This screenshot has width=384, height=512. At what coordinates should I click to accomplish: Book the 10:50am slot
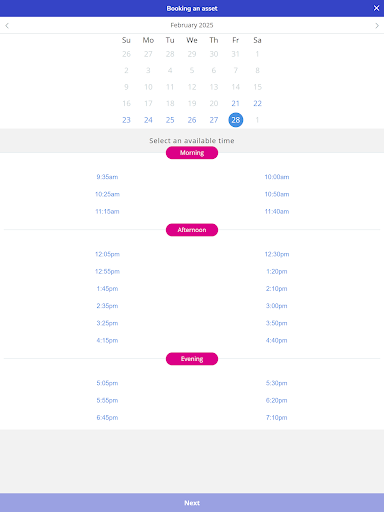(277, 194)
